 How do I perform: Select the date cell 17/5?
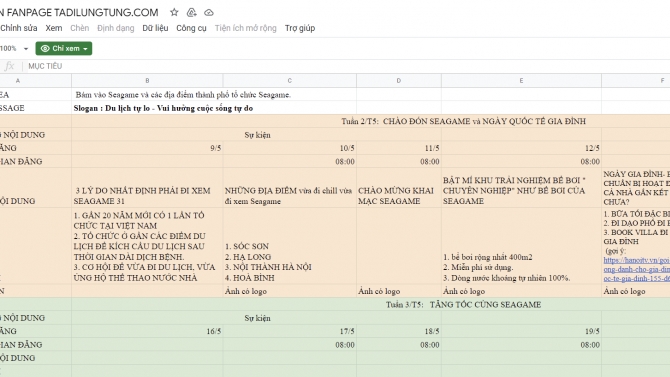click(290, 331)
